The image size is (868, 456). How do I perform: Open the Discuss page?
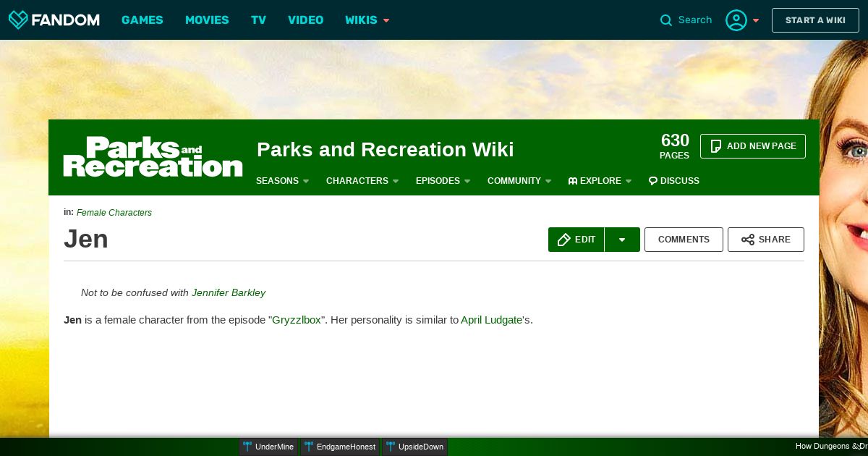(674, 181)
